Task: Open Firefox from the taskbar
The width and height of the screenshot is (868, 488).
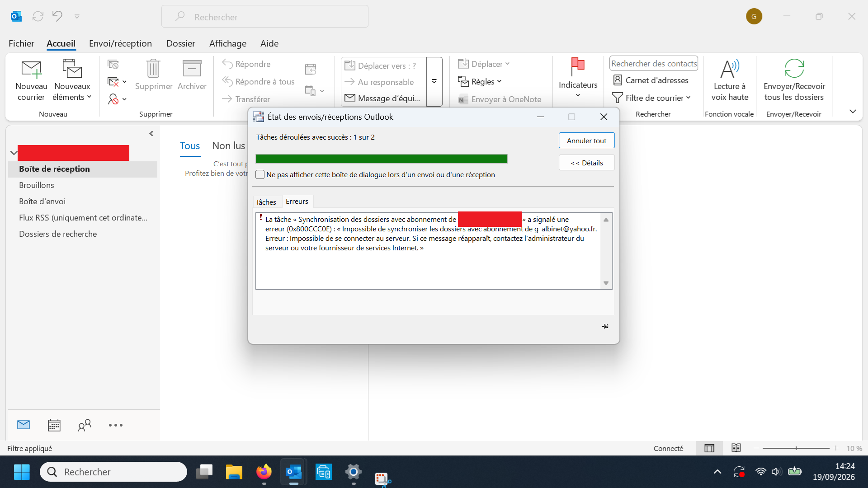Action: 264,472
